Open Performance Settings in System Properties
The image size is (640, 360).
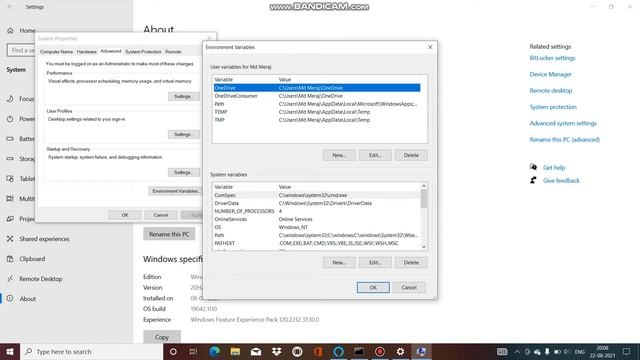click(184, 96)
